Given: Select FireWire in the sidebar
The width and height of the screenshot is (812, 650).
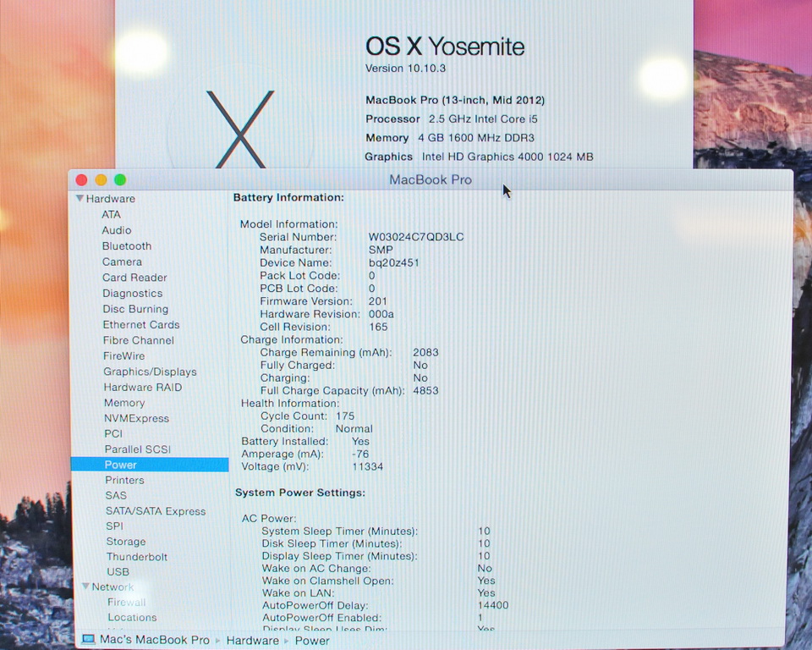Looking at the screenshot, I should pyautogui.click(x=124, y=356).
